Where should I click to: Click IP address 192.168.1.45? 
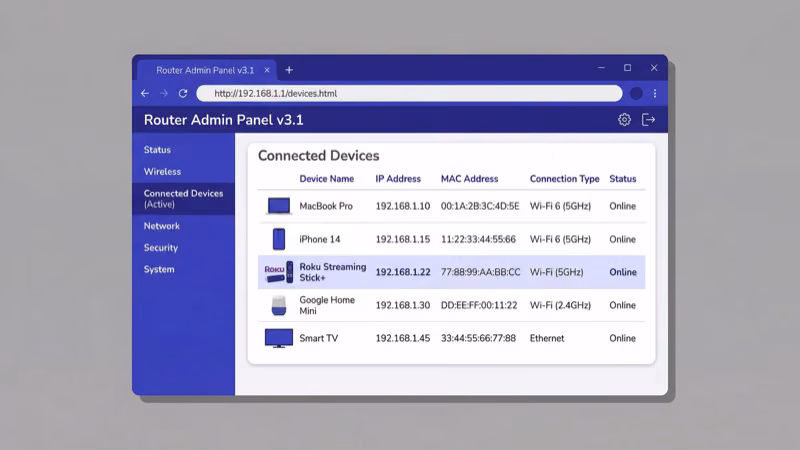[x=403, y=338]
